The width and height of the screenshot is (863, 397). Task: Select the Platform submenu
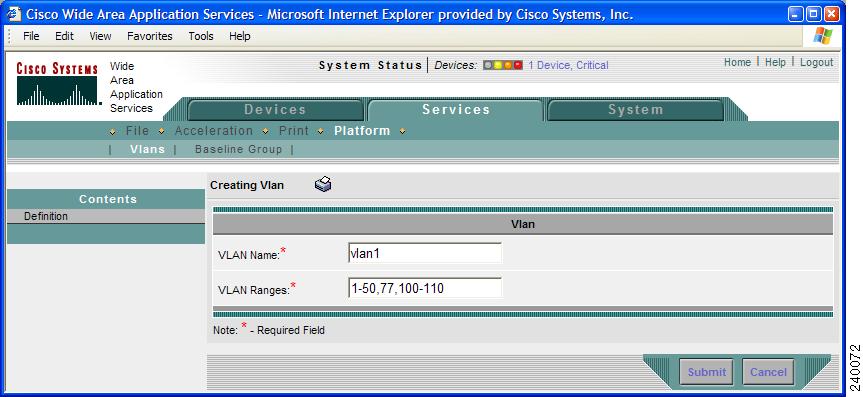(x=362, y=131)
